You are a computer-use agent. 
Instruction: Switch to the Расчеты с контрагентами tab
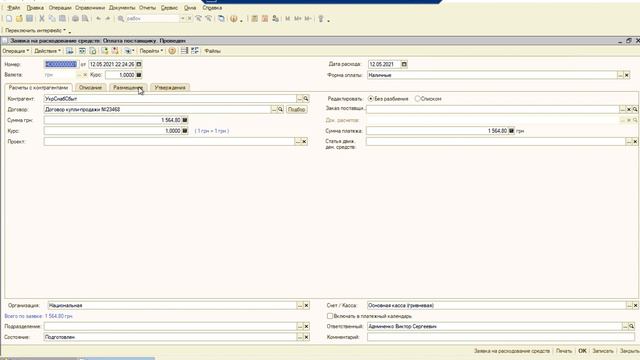point(38,87)
